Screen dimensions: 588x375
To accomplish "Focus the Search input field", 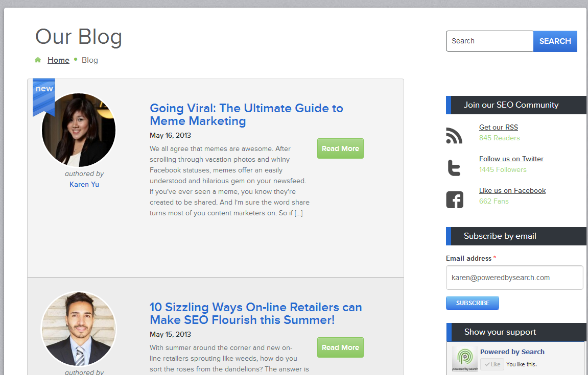I will pyautogui.click(x=489, y=41).
